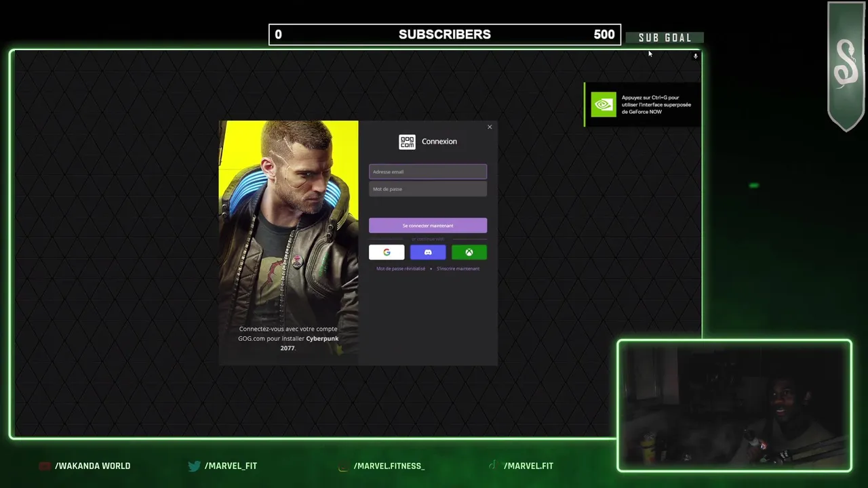Click the Twitter bird icon beside /MARVEL_FIT
Viewport: 868px width, 488px height.
coord(194,466)
